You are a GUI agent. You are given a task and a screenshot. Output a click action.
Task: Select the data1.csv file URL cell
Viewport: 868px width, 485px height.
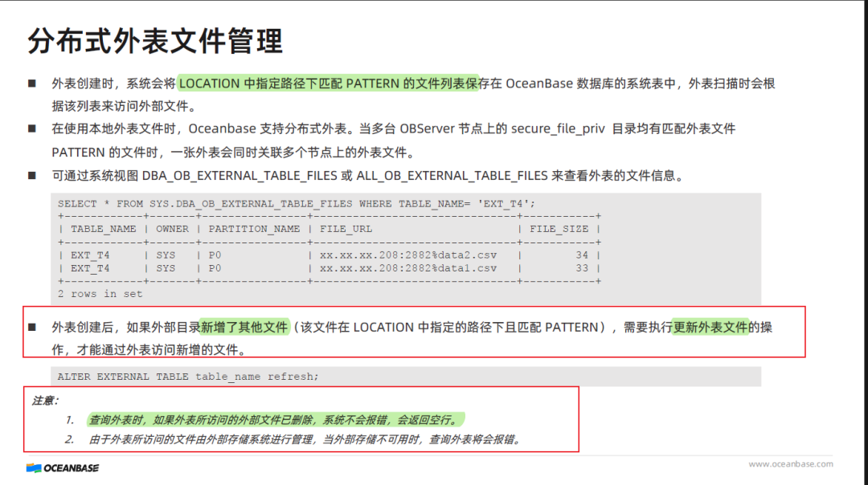408,268
